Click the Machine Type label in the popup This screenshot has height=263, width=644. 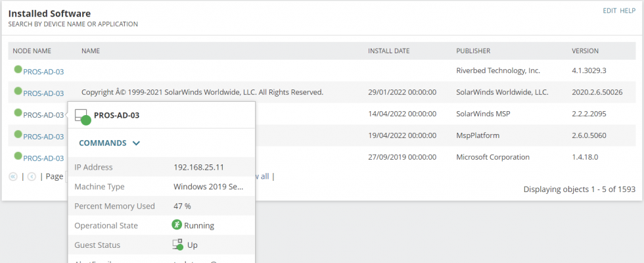click(x=99, y=187)
